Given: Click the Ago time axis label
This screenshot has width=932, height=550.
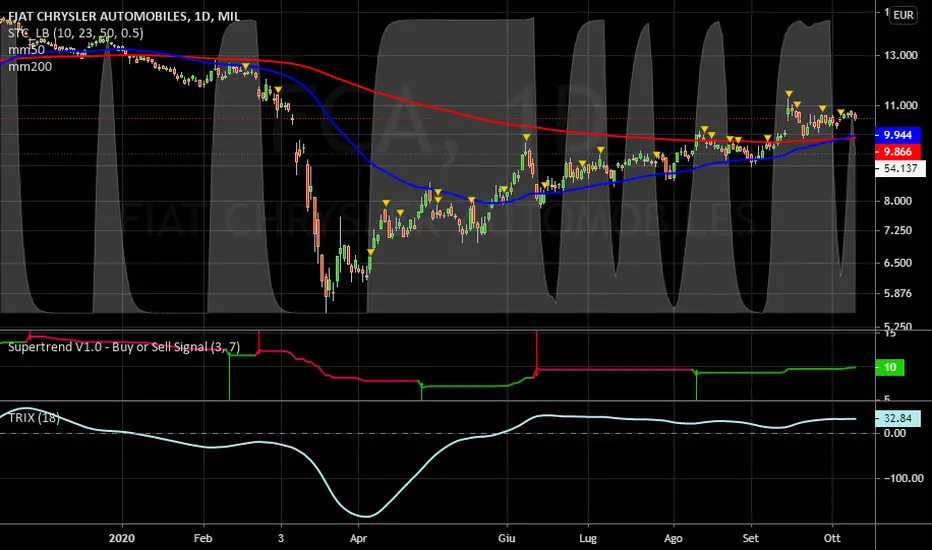Looking at the screenshot, I should (x=673, y=538).
